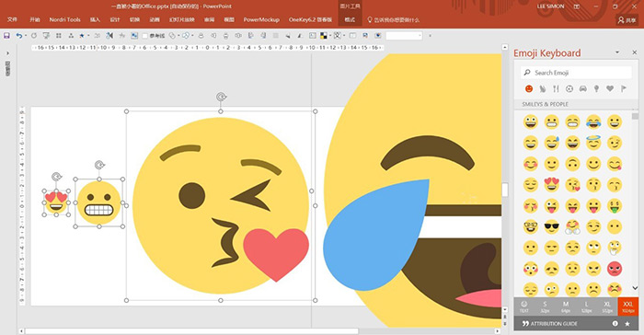The image size is (644, 335).
Task: Click the share person icon at top right
Action: click(627, 19)
